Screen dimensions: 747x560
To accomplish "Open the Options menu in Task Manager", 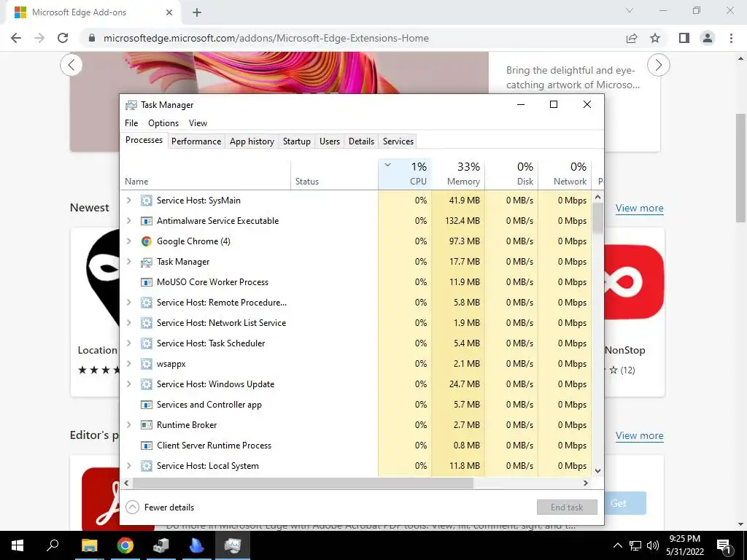I will [x=163, y=123].
